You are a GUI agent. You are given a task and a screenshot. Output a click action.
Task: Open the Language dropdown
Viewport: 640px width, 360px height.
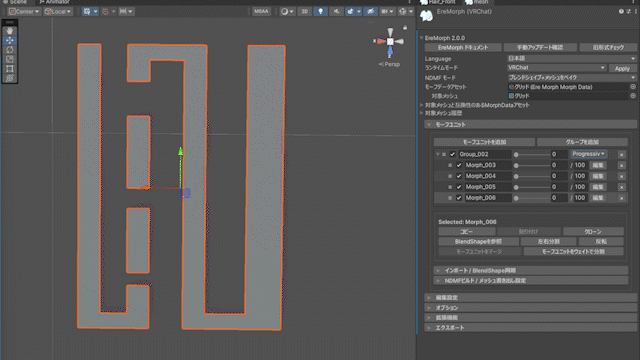click(x=572, y=58)
